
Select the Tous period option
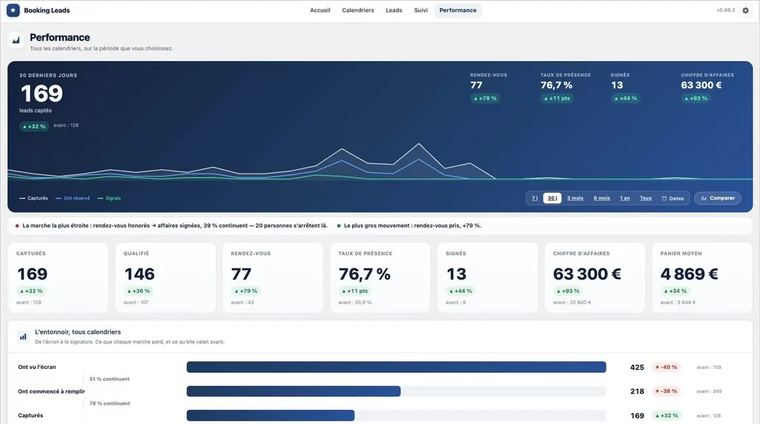point(646,198)
